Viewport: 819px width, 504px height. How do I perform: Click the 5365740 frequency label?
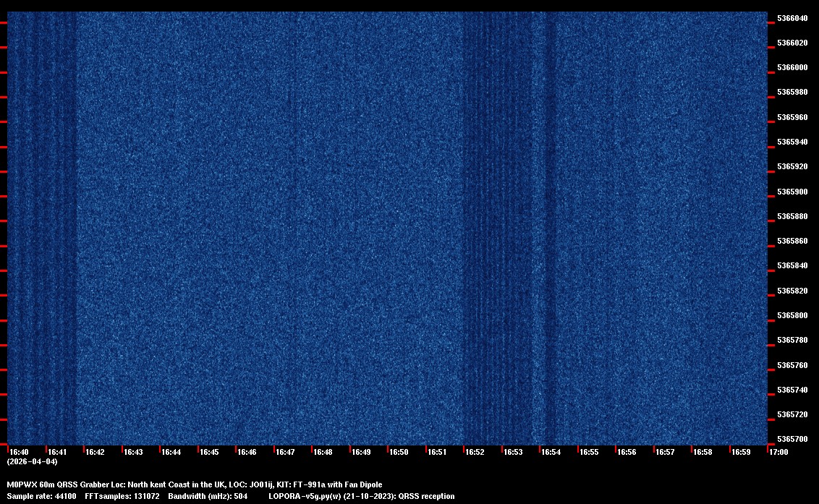click(x=792, y=390)
